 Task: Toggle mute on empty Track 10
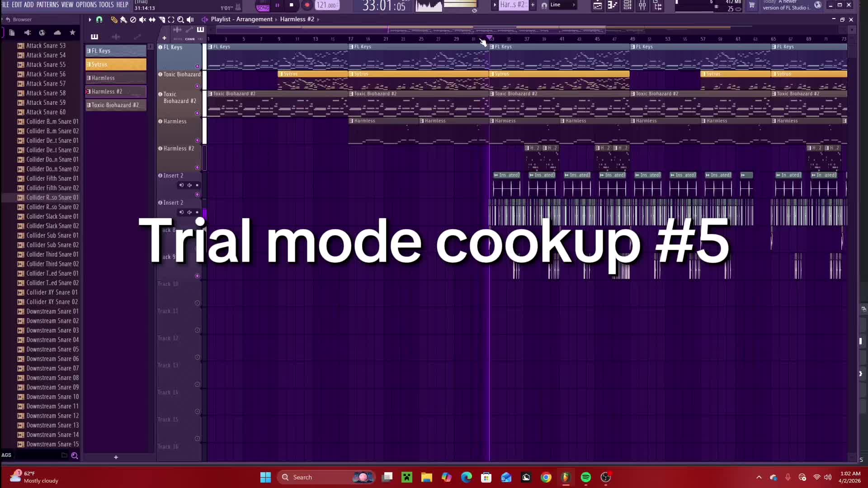[197, 303]
